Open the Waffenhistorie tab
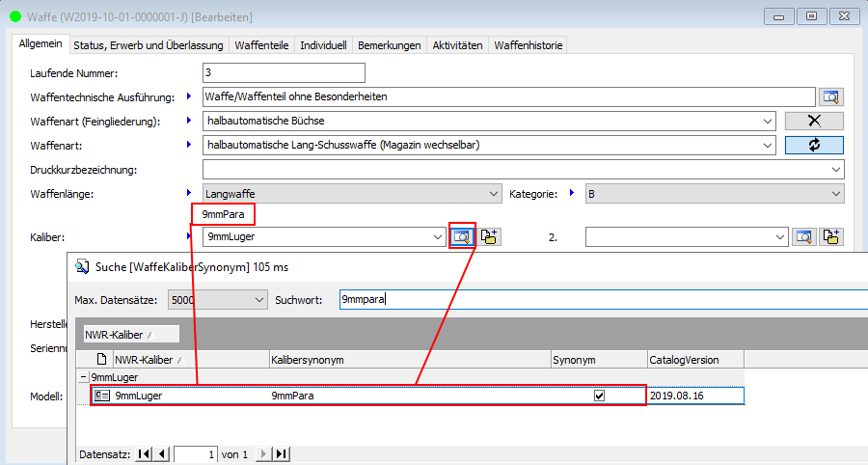Image resolution: width=868 pixels, height=465 pixels. 528,45
